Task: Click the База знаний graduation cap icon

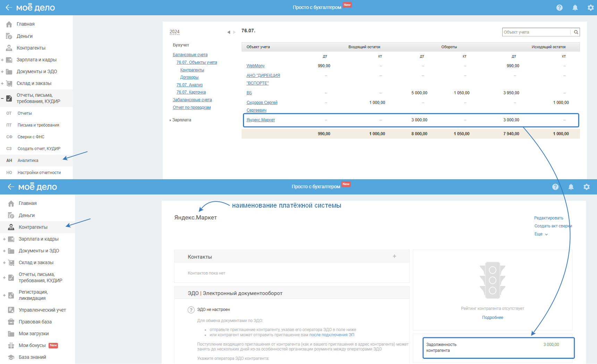Action: point(11,357)
